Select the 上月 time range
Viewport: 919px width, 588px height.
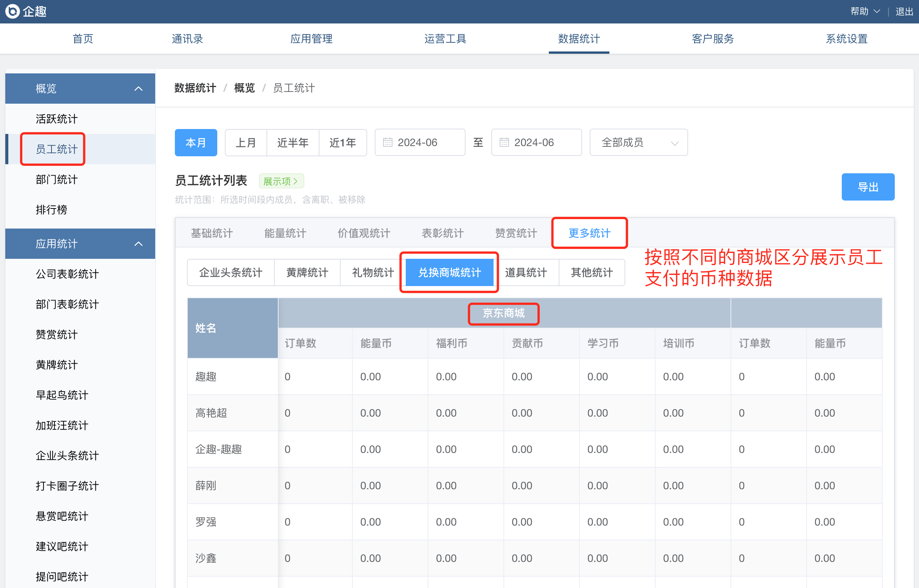tap(246, 142)
